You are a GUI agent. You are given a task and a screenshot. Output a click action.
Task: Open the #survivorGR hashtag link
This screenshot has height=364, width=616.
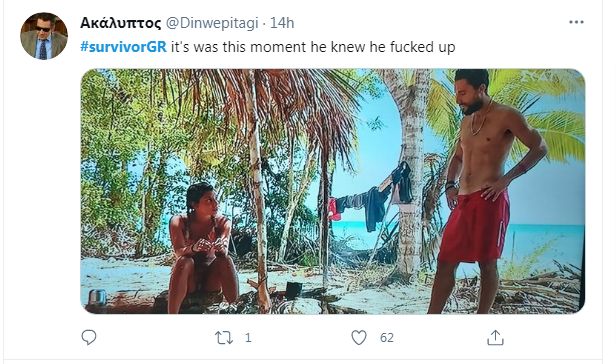123,47
